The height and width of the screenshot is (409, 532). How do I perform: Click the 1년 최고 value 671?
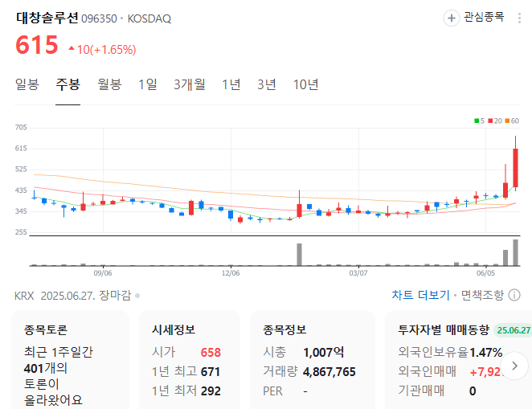(x=211, y=372)
